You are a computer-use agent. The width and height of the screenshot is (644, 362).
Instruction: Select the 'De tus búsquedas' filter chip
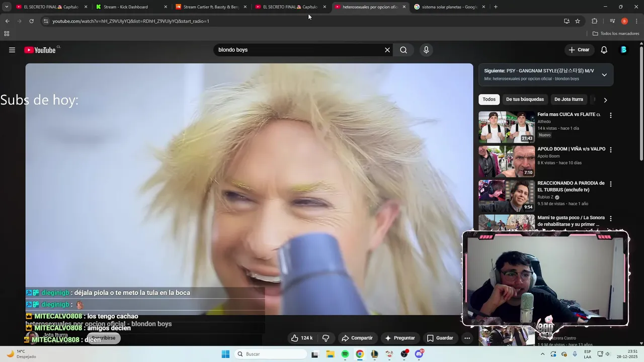(525, 100)
